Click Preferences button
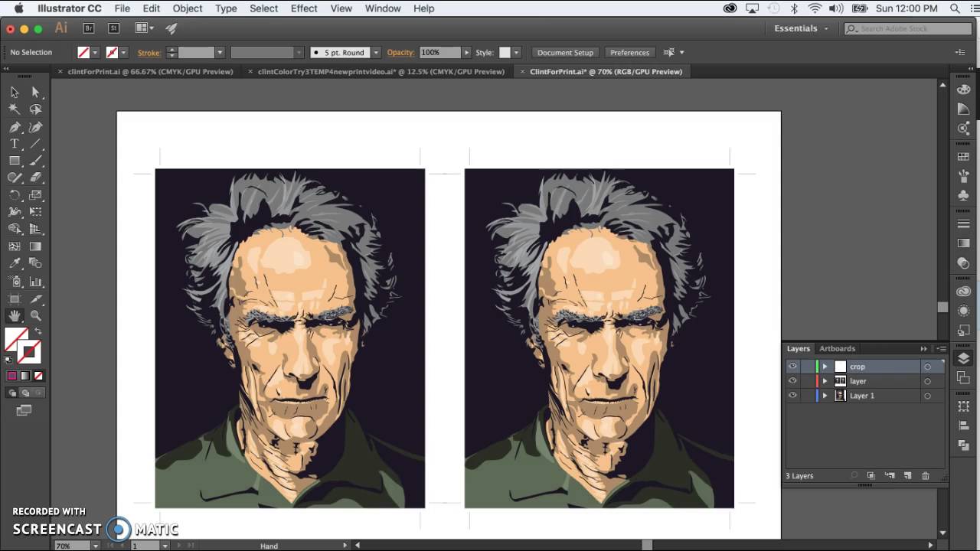The image size is (980, 551). click(629, 53)
